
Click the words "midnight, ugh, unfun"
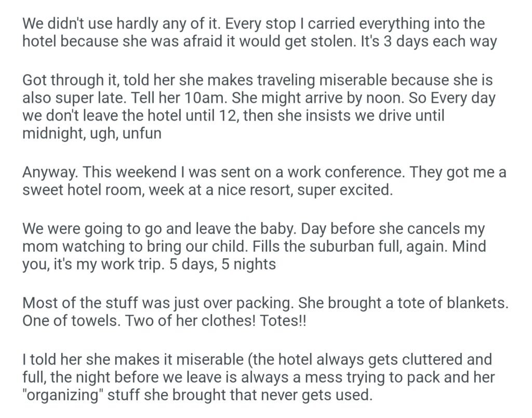click(92, 134)
